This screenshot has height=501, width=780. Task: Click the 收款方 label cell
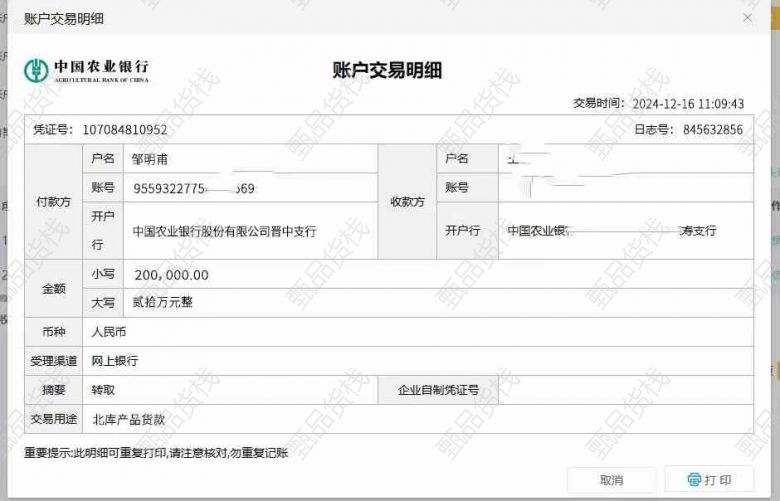[x=407, y=202]
